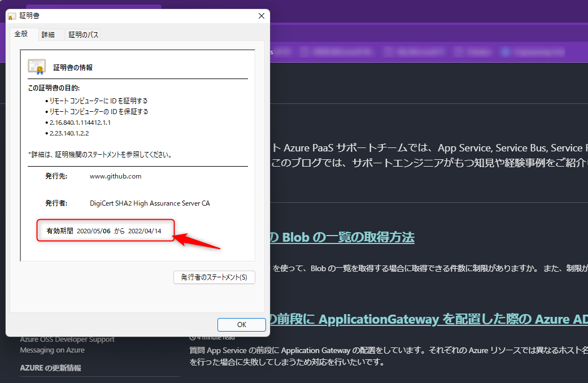
Task: Click the certificate icon in the dialog title bar
Action: pyautogui.click(x=11, y=16)
